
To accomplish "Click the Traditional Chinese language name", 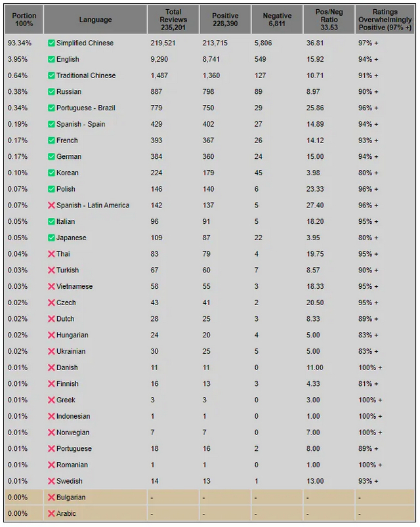I will point(86,75).
